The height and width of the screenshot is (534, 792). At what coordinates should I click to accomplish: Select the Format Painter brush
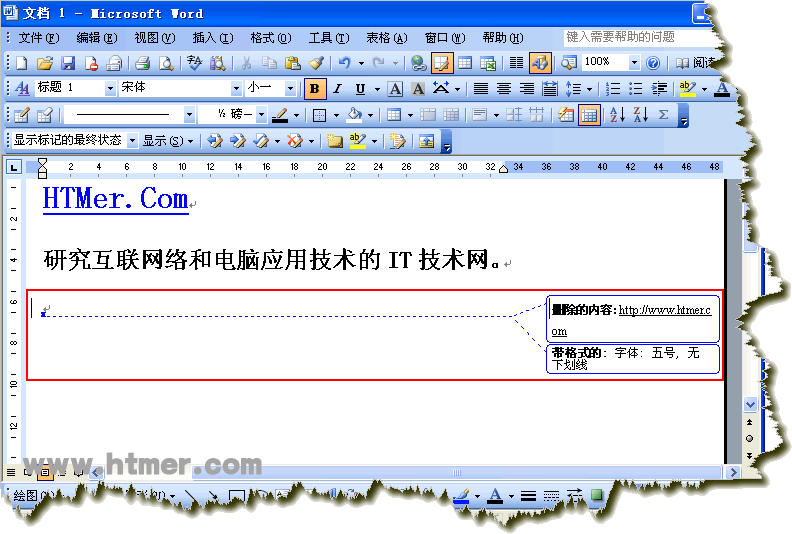coord(316,63)
